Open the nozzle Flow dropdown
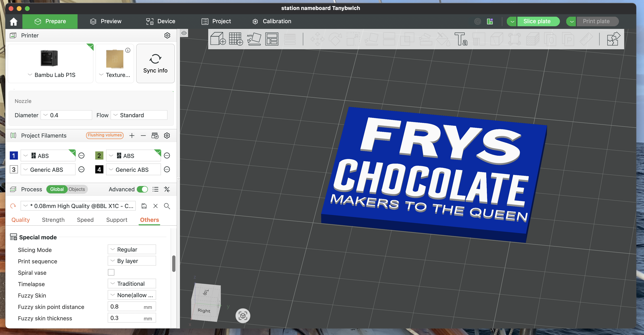This screenshot has height=335, width=644. tap(139, 115)
